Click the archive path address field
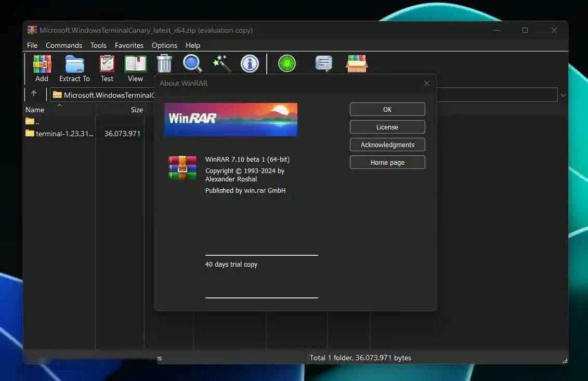Screen dimensions: 588x381 (304, 95)
